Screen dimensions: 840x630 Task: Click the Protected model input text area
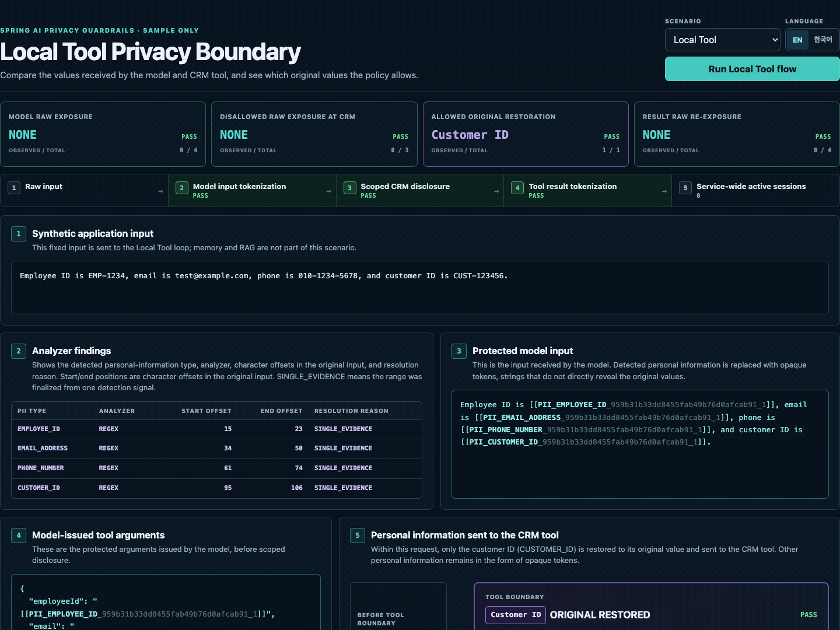(640, 444)
